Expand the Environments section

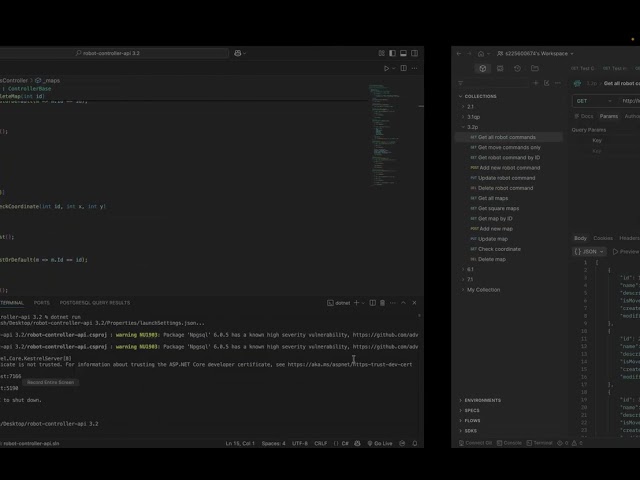(x=480, y=400)
